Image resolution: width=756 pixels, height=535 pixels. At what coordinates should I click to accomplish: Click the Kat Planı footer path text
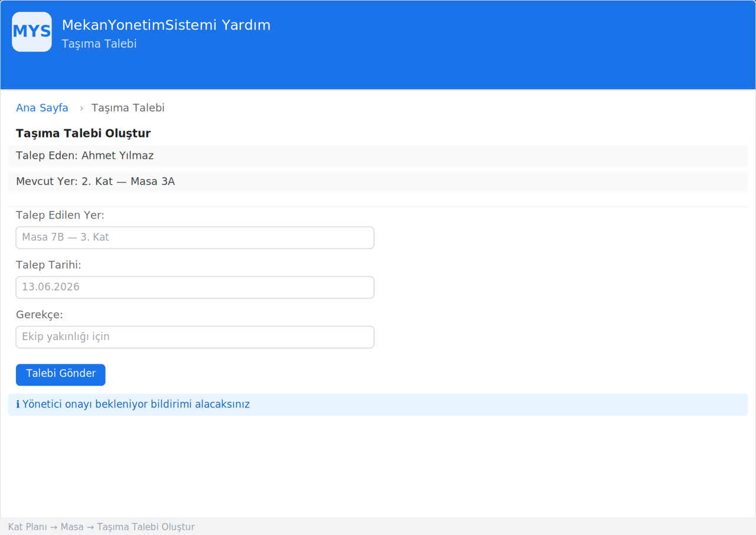point(102,527)
